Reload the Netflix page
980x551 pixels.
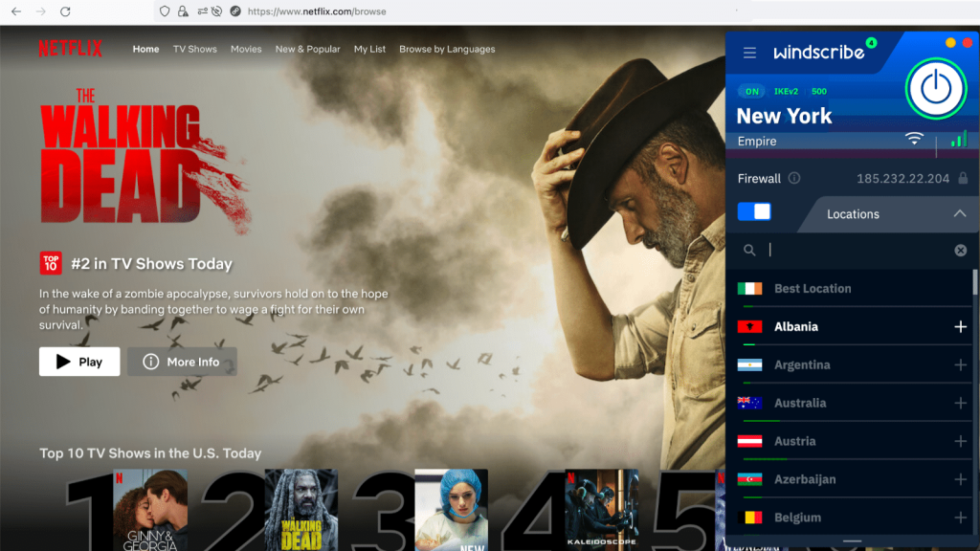click(x=65, y=11)
